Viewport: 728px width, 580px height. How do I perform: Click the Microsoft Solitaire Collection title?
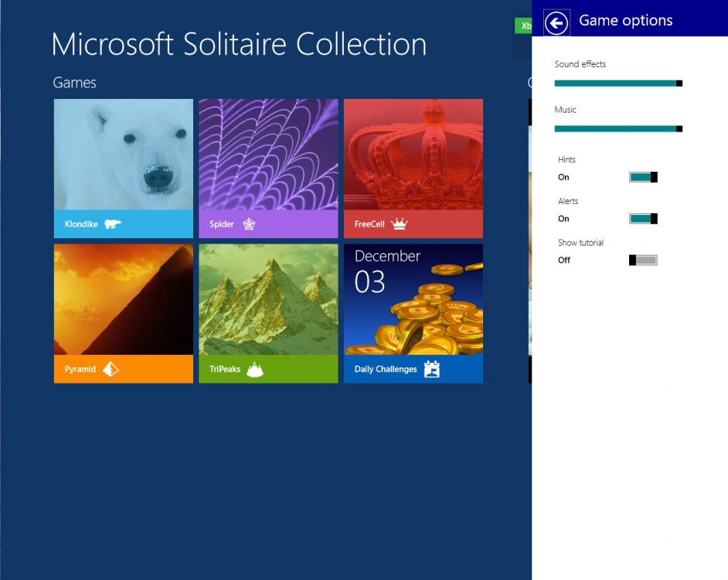click(239, 44)
